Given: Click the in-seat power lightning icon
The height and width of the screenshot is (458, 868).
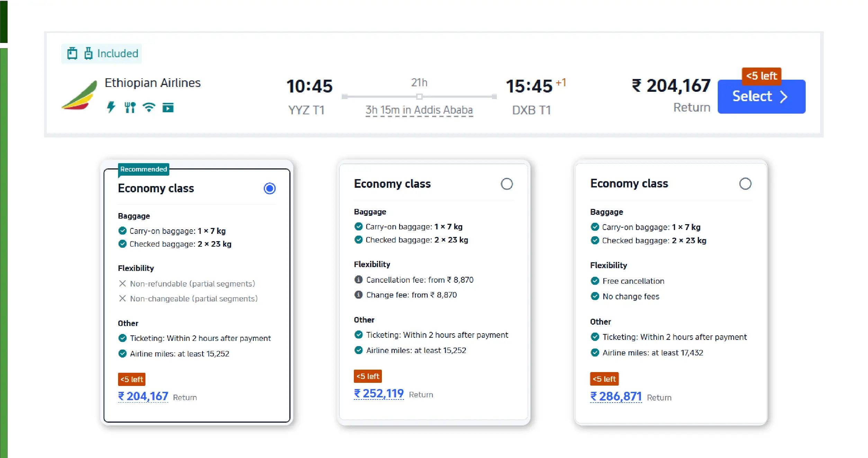Looking at the screenshot, I should tap(111, 107).
